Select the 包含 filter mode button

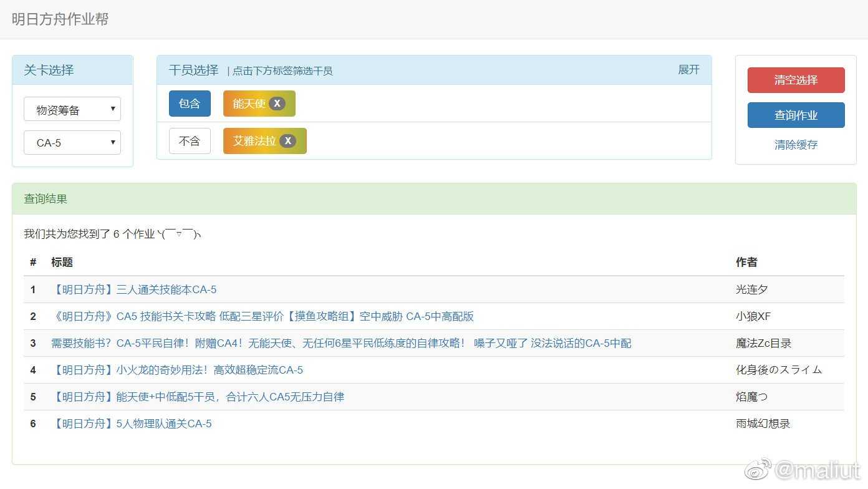tap(190, 104)
